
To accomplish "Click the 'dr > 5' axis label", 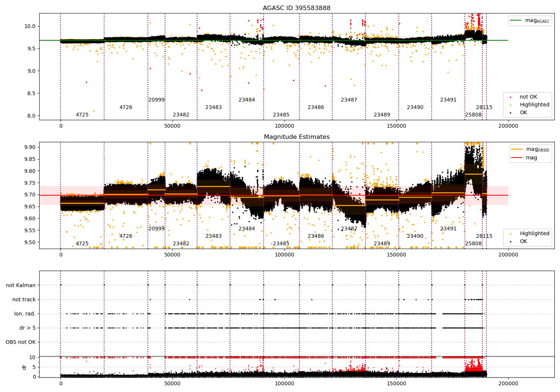I will pos(28,328).
